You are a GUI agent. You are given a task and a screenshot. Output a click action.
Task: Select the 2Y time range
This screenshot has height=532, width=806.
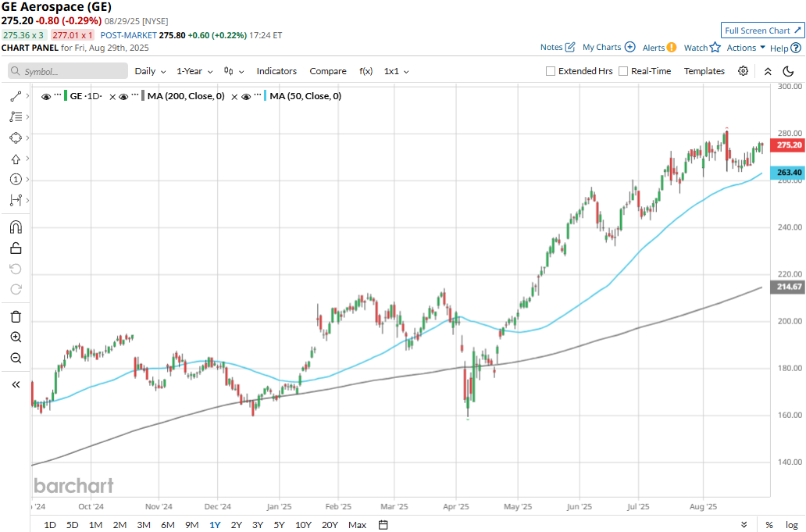[x=236, y=525]
